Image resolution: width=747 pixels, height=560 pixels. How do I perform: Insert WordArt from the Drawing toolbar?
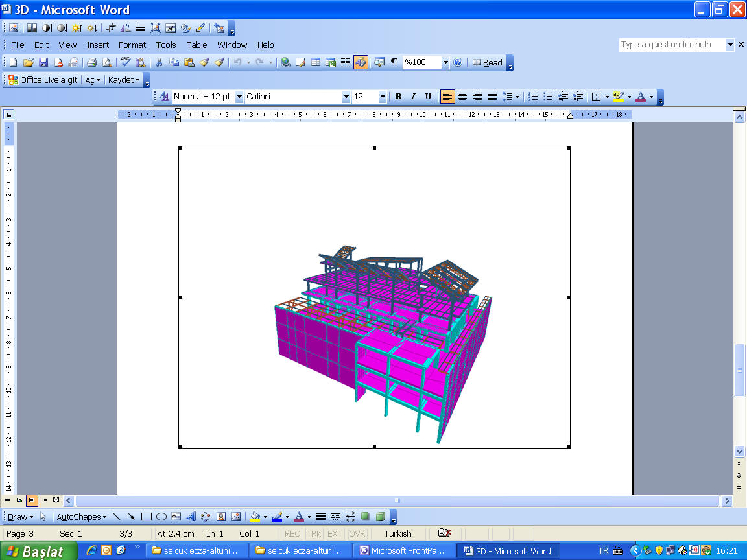click(x=191, y=517)
